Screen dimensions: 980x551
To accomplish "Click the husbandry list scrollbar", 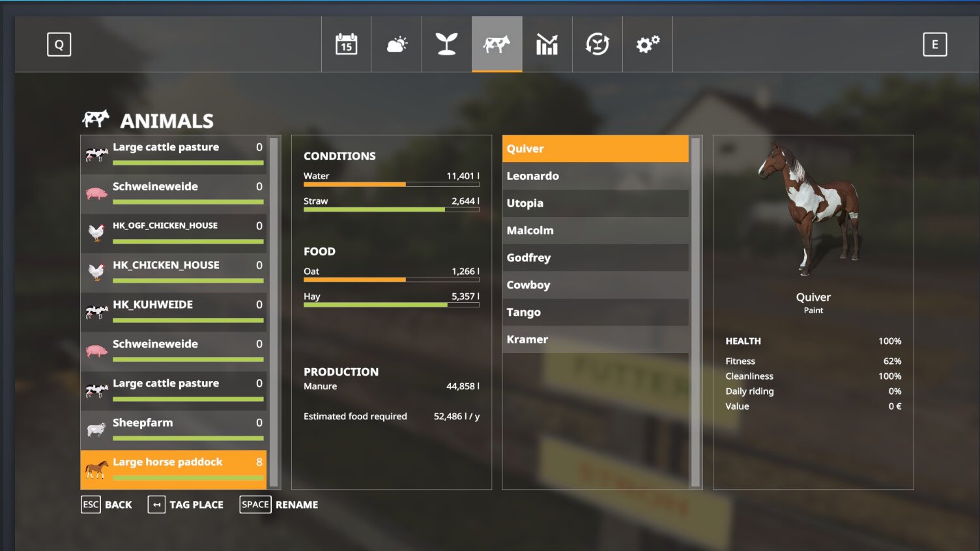I will (x=274, y=311).
